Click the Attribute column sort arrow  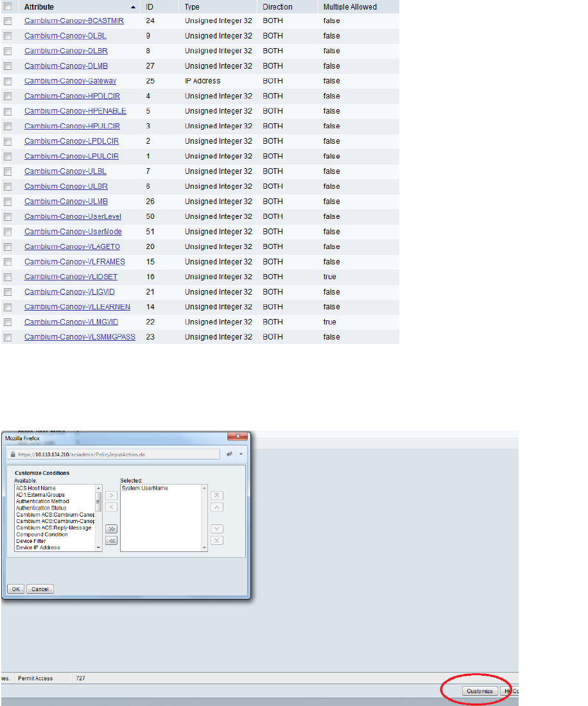click(x=133, y=7)
